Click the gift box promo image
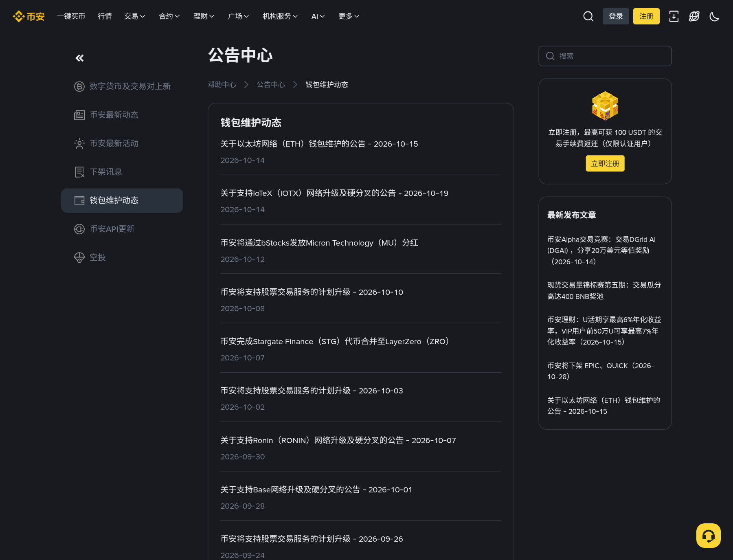Image resolution: width=733 pixels, height=560 pixels. click(605, 106)
